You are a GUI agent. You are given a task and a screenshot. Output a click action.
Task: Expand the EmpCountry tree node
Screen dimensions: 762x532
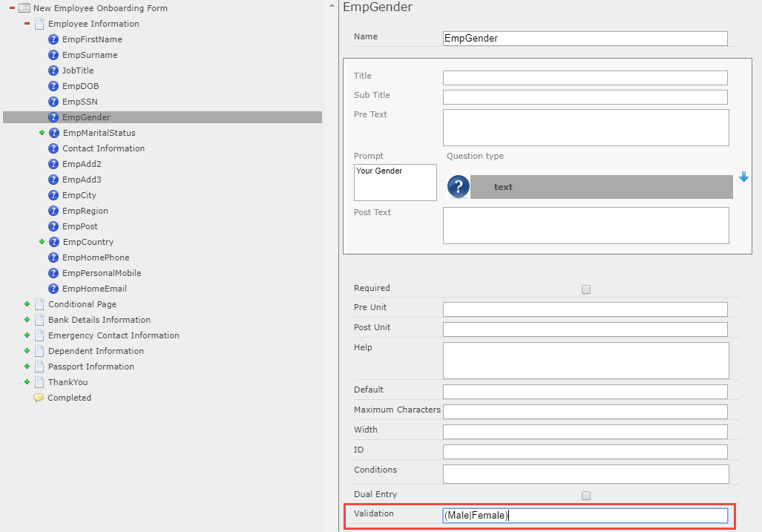pyautogui.click(x=42, y=242)
